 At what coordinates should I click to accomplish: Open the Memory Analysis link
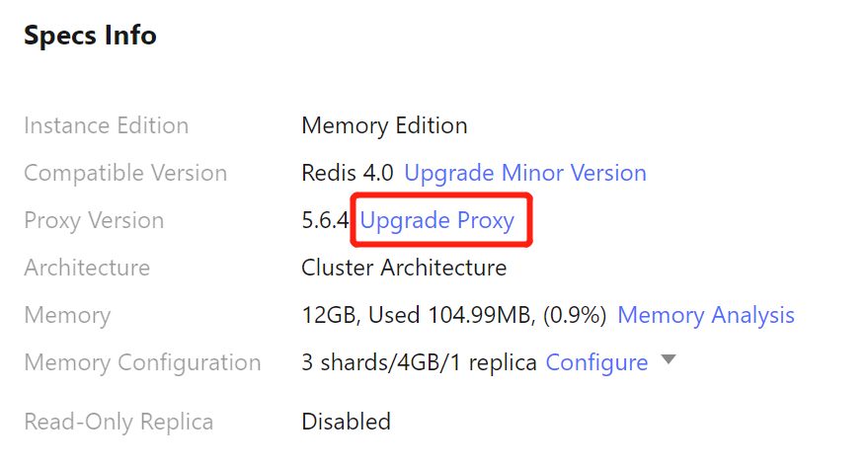click(x=705, y=315)
